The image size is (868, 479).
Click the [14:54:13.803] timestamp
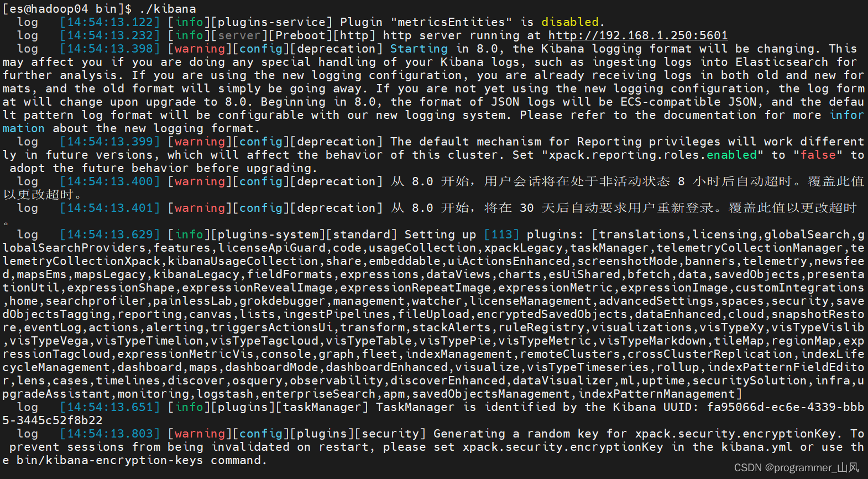110,434
